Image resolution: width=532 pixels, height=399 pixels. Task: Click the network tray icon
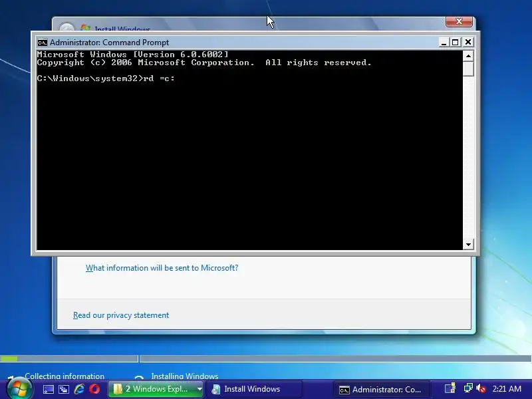468,388
